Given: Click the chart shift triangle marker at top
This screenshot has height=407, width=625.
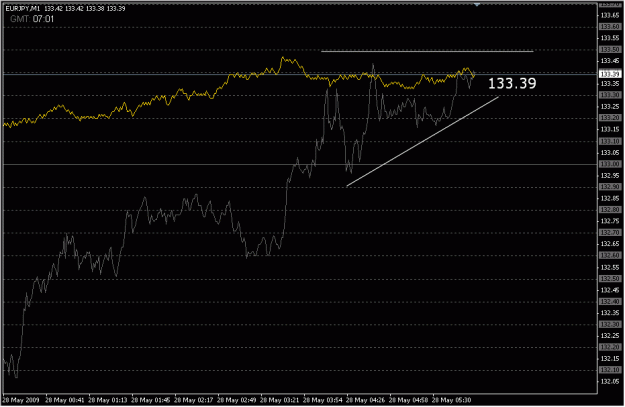Looking at the screenshot, I should [477, 4].
